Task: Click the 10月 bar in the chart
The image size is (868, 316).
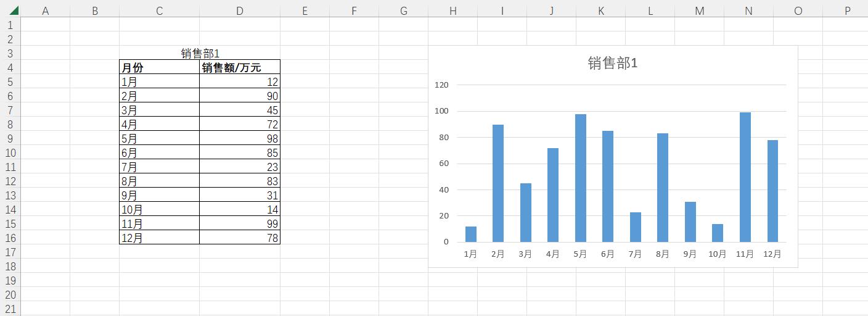Action: pyautogui.click(x=718, y=233)
